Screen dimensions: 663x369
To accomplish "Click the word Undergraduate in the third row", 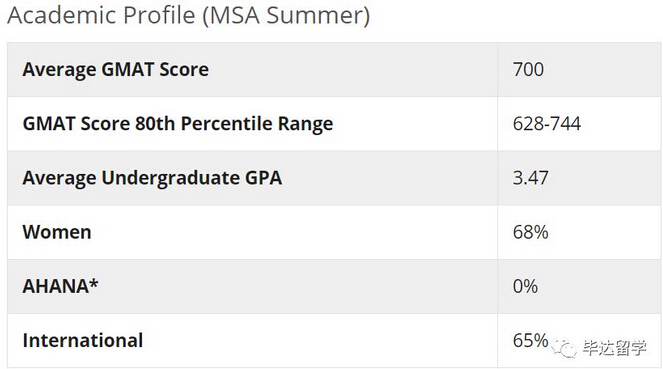I will [x=170, y=178].
